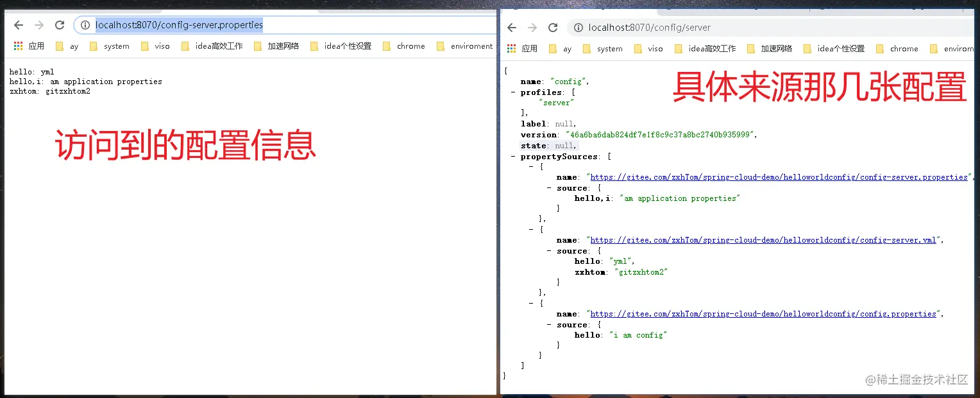Open the 'system' bookmark folder in left window
This screenshot has height=398, width=980.
click(110, 46)
